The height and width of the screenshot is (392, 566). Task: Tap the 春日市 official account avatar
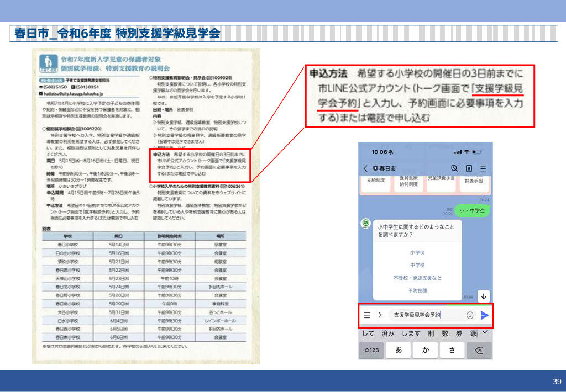point(366,224)
